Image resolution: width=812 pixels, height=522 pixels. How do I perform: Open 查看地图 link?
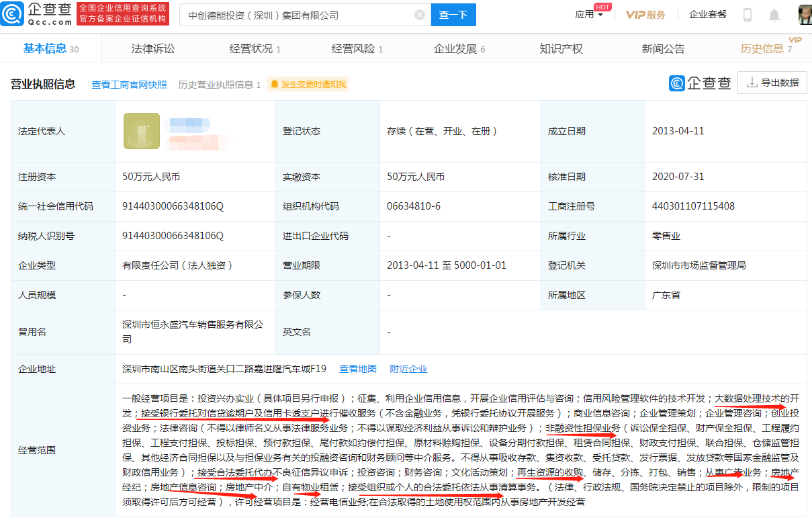pos(358,369)
